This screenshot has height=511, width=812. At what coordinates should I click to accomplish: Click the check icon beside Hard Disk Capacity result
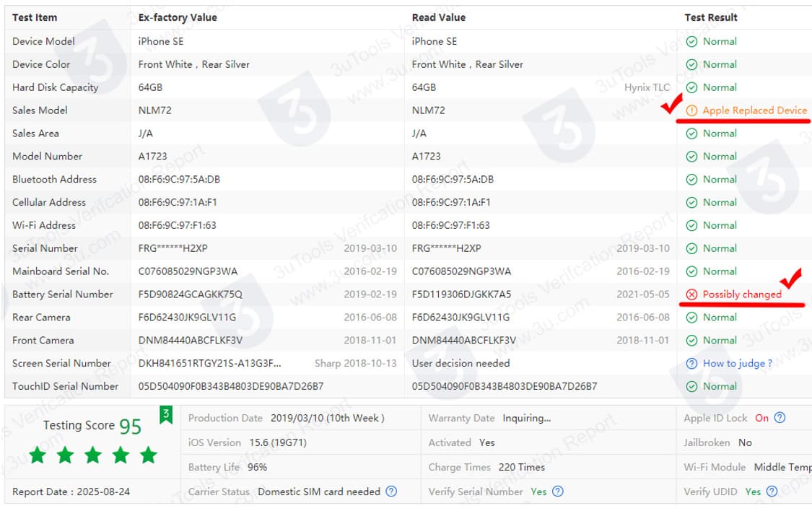click(691, 87)
